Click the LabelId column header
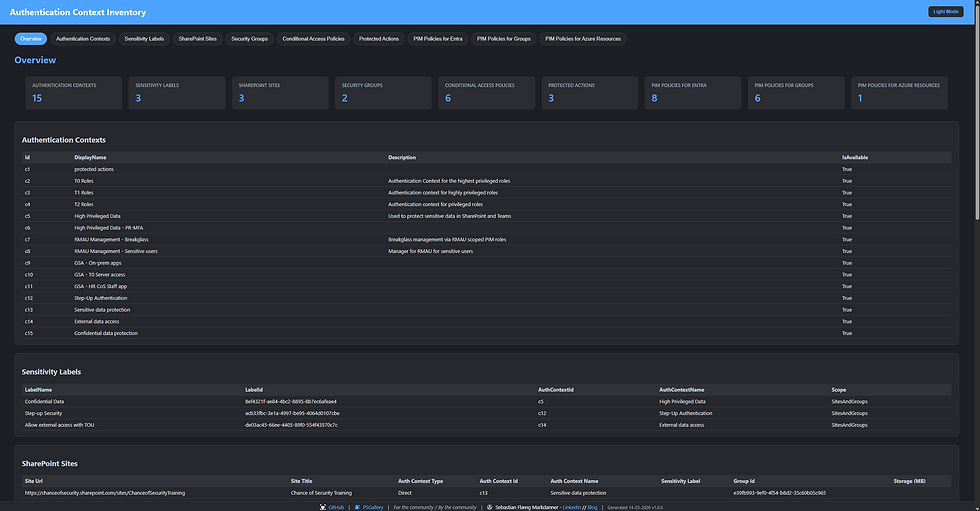The height and width of the screenshot is (511, 980). click(x=254, y=390)
